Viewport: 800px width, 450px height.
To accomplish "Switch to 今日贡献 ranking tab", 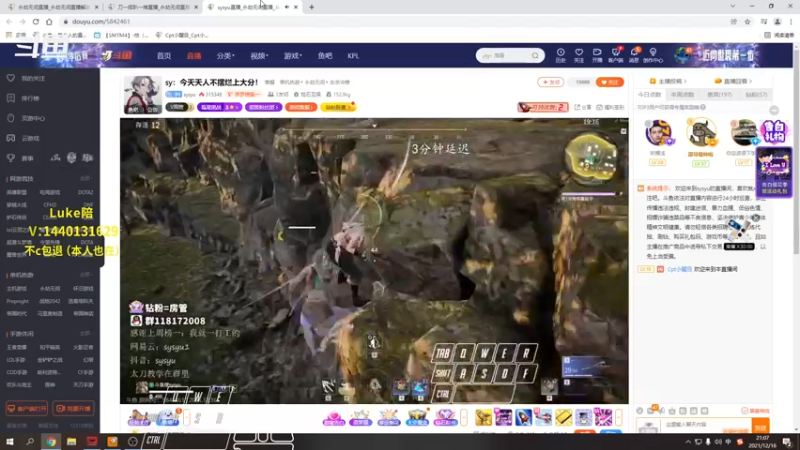I will tap(649, 94).
